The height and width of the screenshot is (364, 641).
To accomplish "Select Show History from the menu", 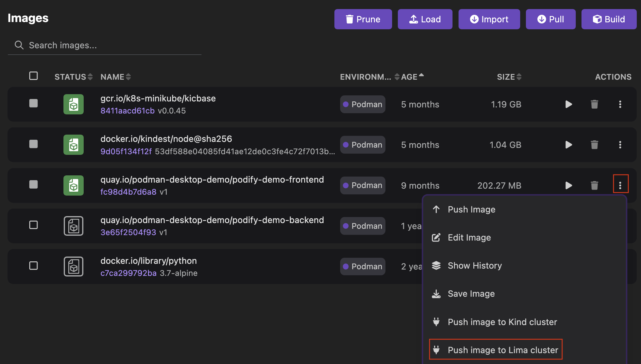I will click(x=475, y=266).
